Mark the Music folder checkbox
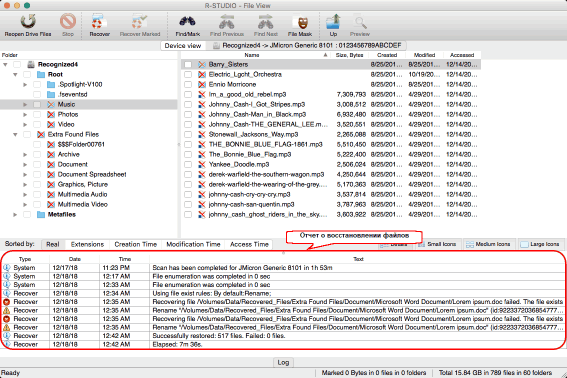The height and width of the screenshot is (378, 567). click(x=37, y=105)
